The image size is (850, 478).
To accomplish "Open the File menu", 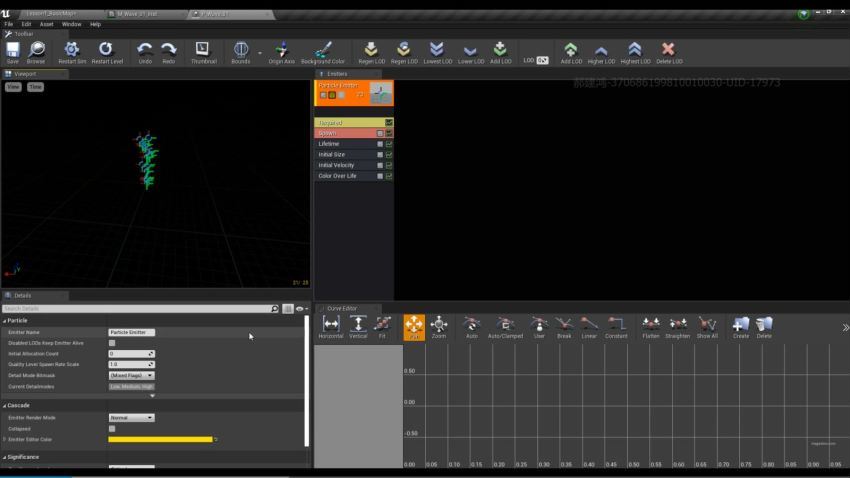I will click(9, 24).
